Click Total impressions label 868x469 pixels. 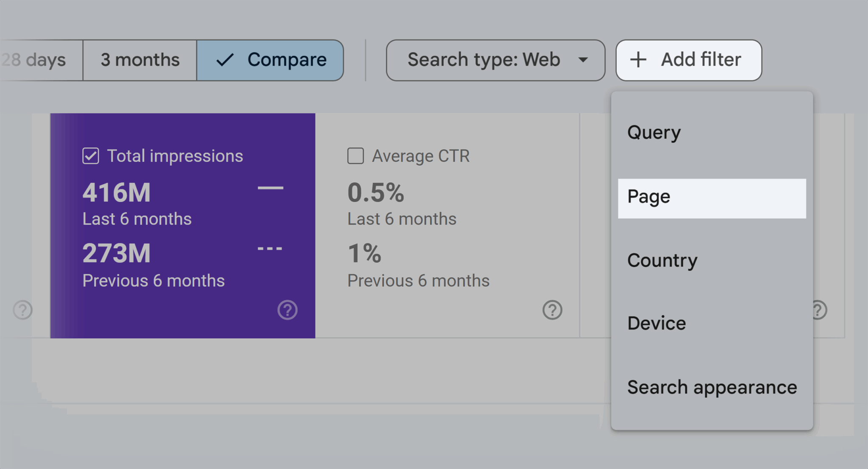(x=175, y=156)
